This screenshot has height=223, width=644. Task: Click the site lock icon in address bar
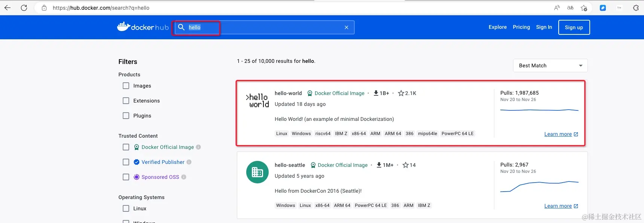(44, 7)
